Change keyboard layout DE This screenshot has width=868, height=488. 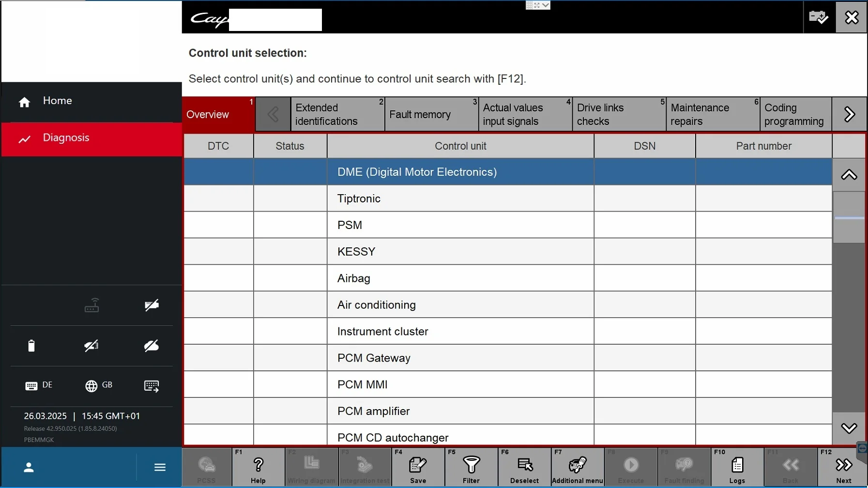pyautogui.click(x=39, y=385)
